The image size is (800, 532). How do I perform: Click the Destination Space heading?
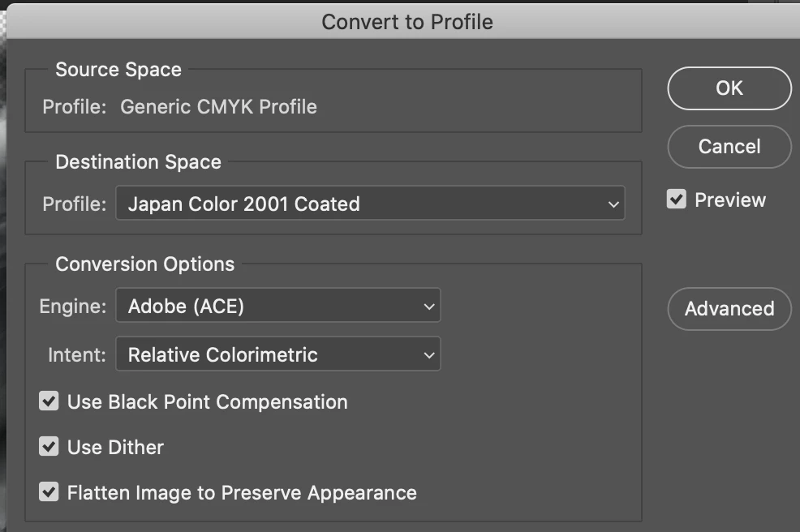coord(138,162)
